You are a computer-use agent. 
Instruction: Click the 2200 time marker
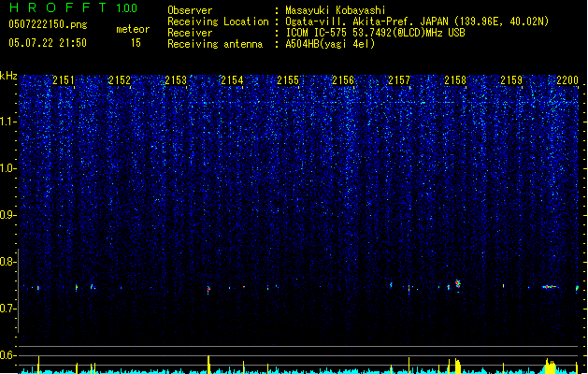(567, 80)
